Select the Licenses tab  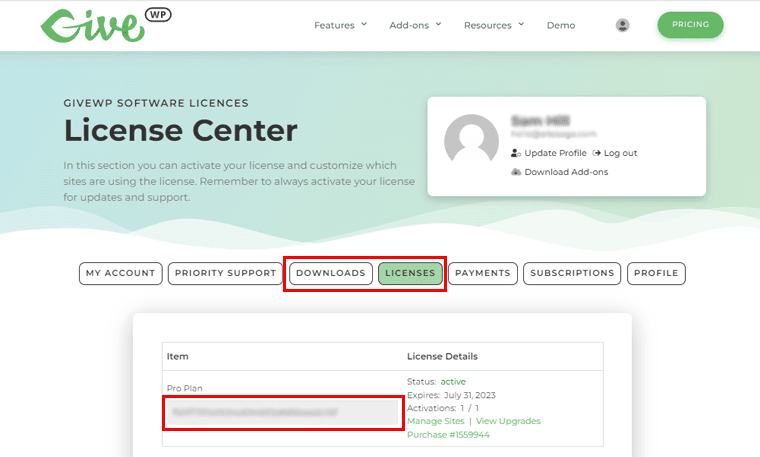point(410,273)
